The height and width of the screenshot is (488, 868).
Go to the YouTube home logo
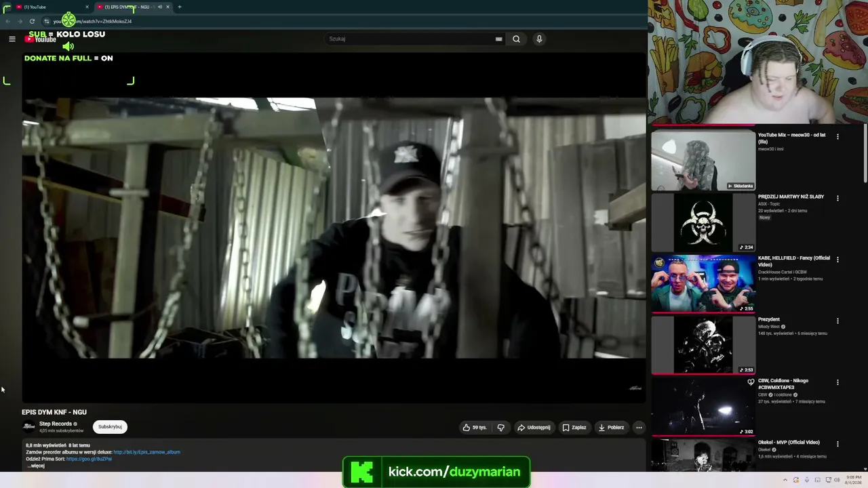[41, 39]
